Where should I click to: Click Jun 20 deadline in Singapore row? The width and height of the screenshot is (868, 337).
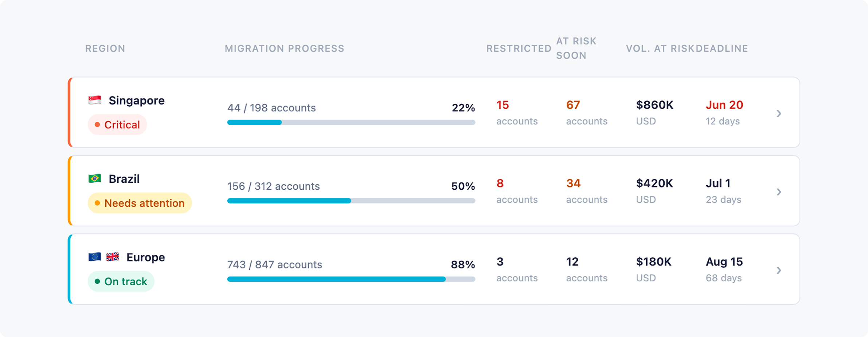724,105
